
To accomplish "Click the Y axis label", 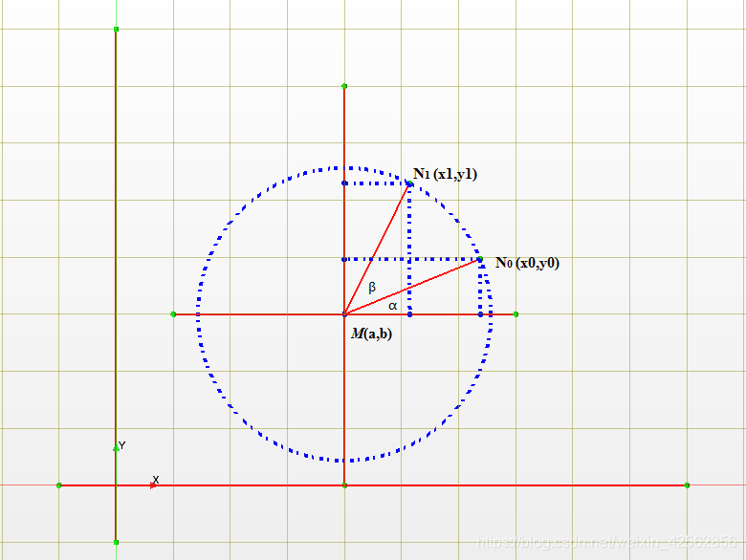I will [122, 445].
